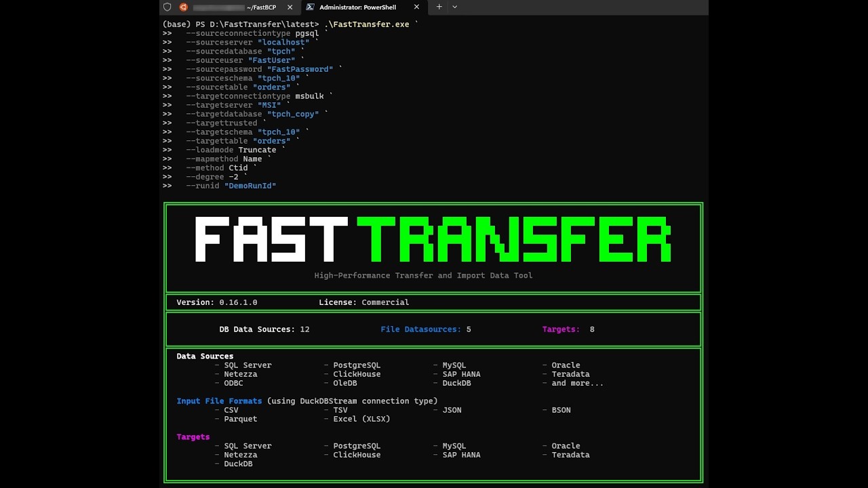Click the "DemoRunId" value

250,186
